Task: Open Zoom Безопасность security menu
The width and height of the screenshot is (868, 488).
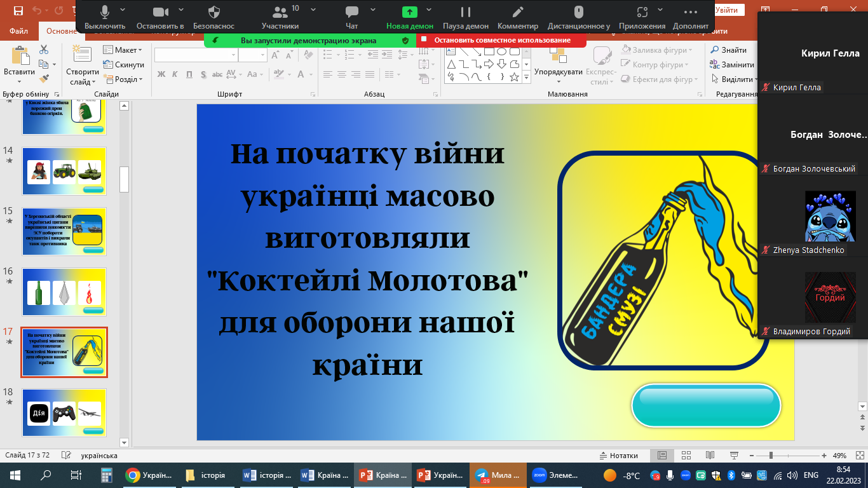Action: point(214,17)
